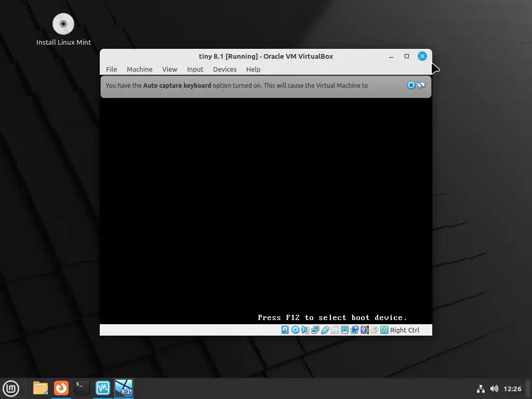This screenshot has height=399, width=532.
Task: Open the View menu
Action: pos(170,69)
